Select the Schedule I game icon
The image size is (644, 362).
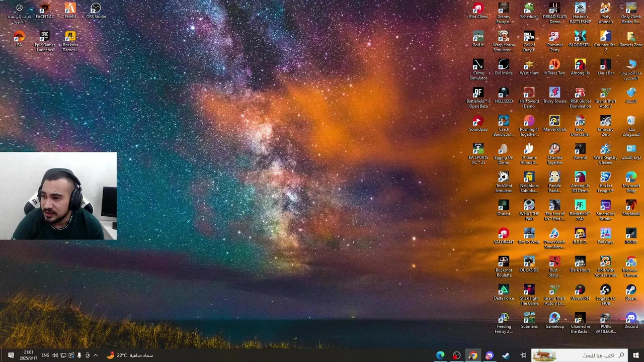click(x=529, y=11)
